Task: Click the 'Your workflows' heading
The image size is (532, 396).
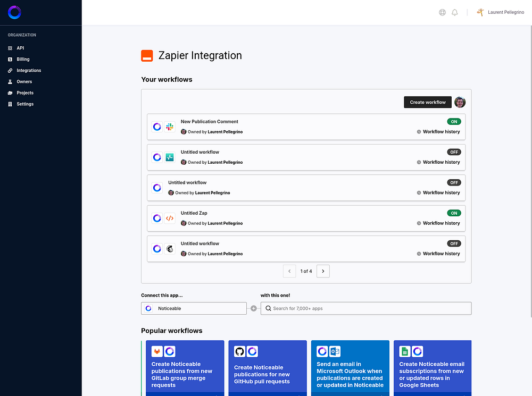Action: (167, 80)
